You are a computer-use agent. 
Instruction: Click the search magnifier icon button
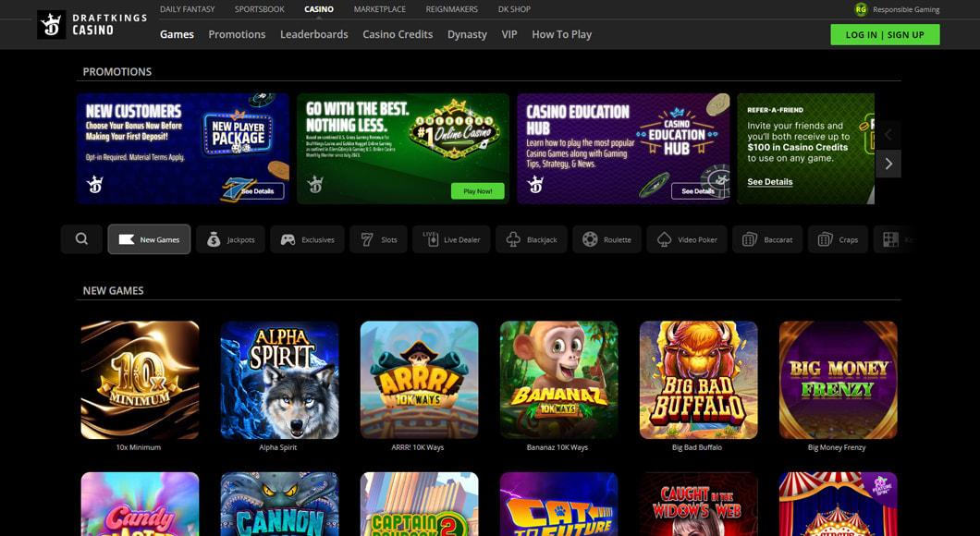click(x=81, y=239)
